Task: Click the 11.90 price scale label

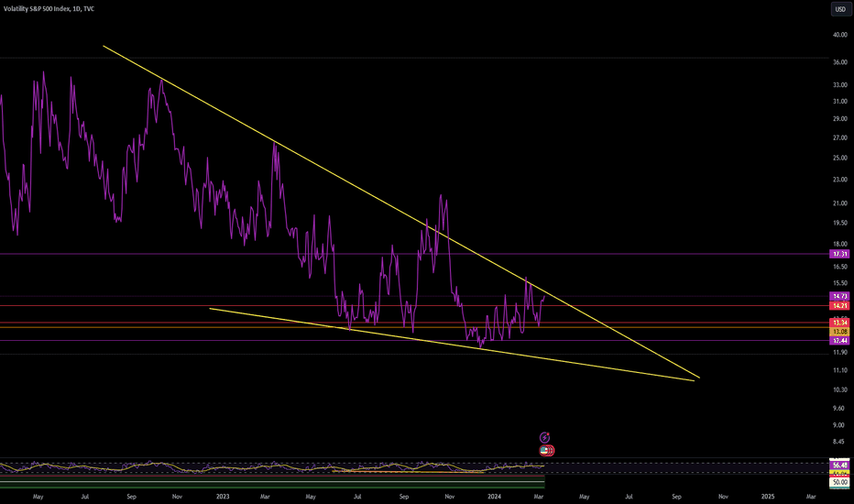Action: (839, 353)
